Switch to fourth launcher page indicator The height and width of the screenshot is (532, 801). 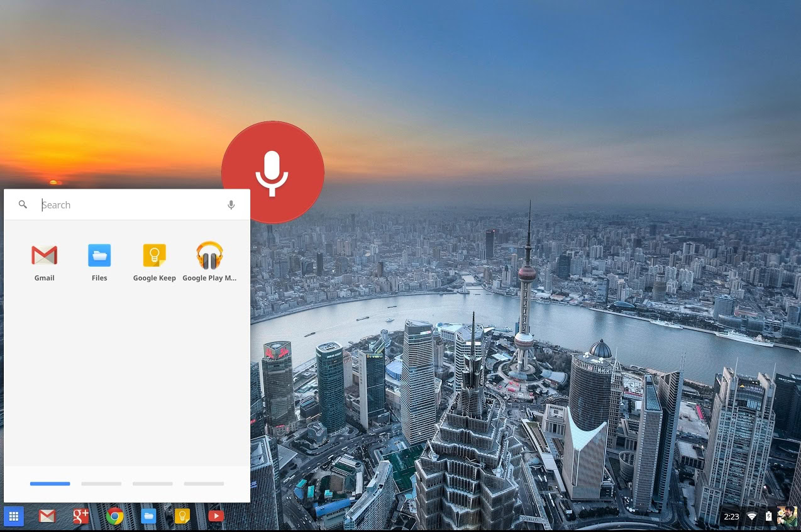tap(204, 484)
